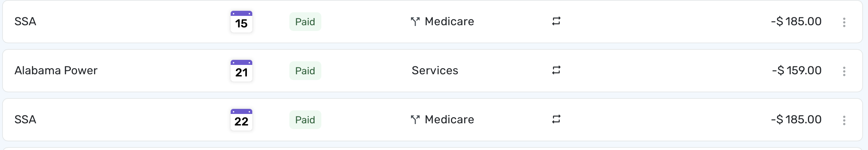The width and height of the screenshot is (868, 150).
Task: Click Paid status on Alabama Power row
Action: click(305, 71)
